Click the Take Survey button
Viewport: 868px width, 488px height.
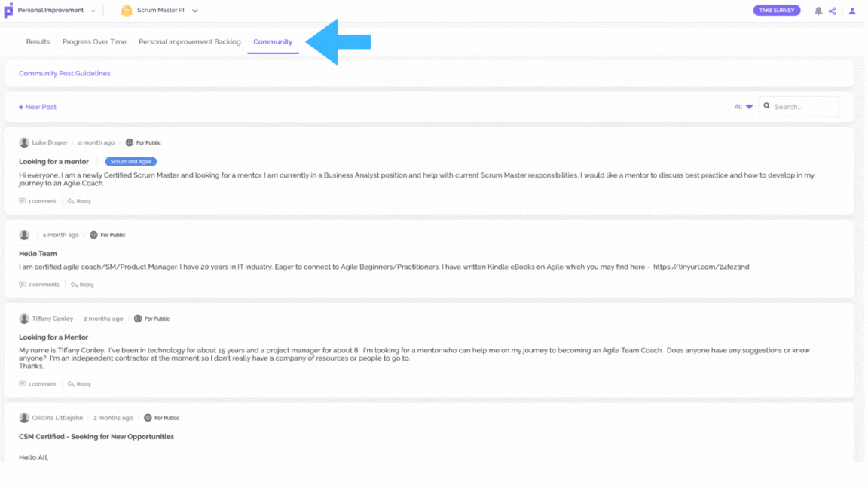[776, 11]
